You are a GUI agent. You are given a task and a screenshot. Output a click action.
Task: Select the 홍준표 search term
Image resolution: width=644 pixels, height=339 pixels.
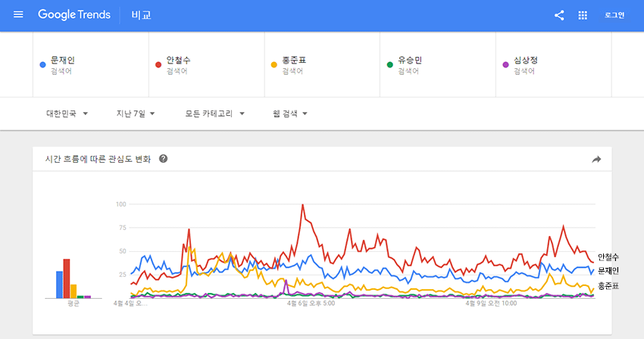point(293,61)
